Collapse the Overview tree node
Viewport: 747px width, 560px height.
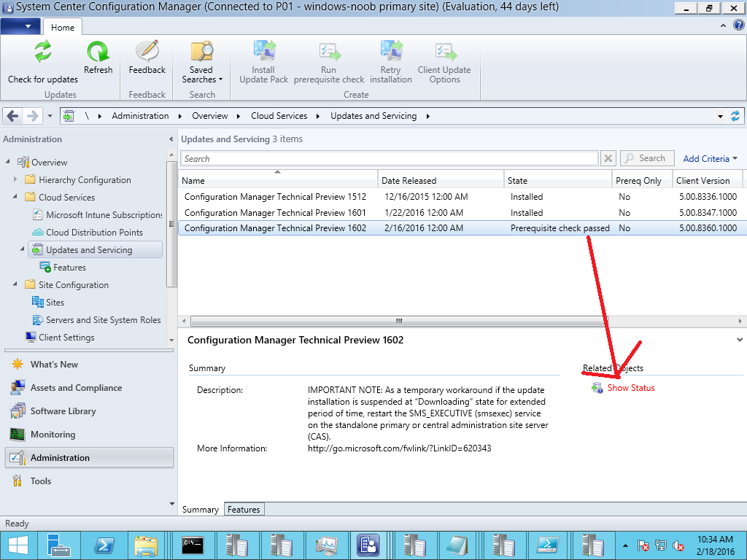(7, 162)
